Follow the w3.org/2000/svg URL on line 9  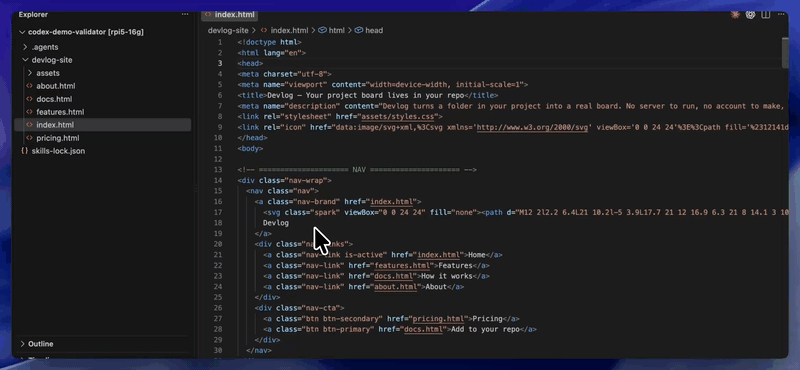point(532,127)
